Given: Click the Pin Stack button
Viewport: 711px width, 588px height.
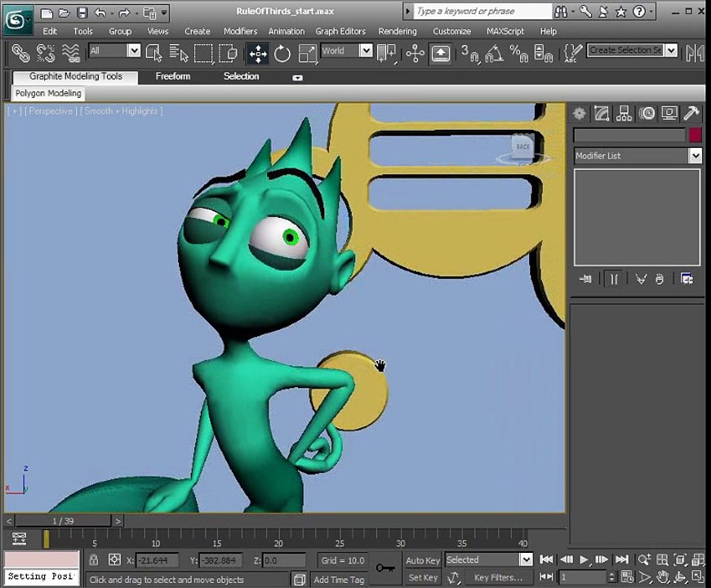Looking at the screenshot, I should click(585, 278).
